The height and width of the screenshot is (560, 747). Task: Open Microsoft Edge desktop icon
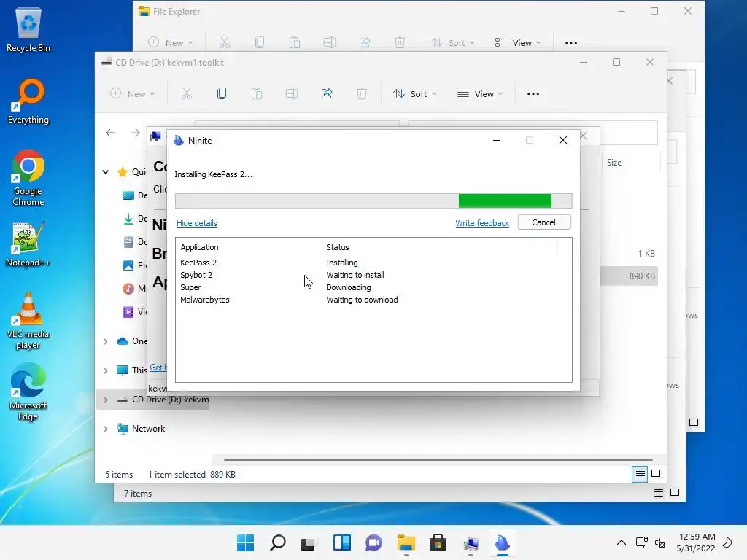[x=28, y=392]
